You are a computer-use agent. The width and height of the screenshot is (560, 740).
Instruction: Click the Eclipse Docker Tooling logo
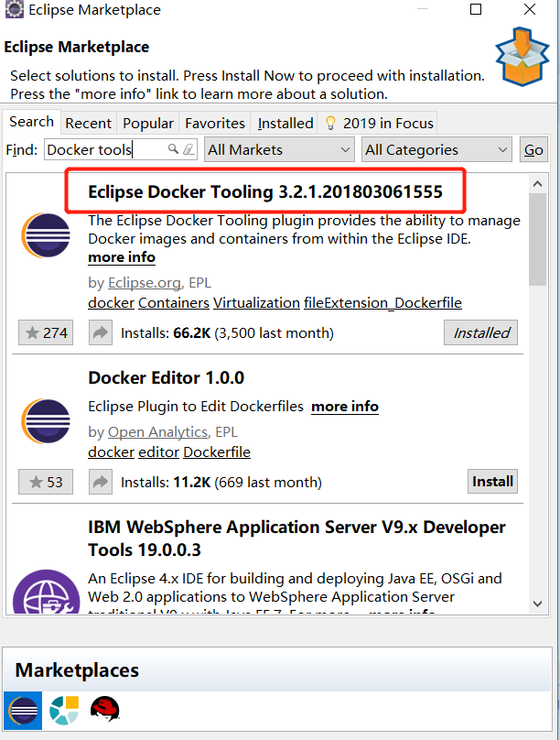[x=46, y=235]
